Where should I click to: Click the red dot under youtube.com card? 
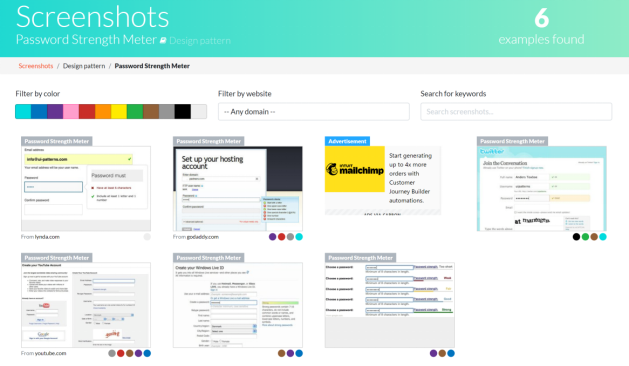(121, 353)
